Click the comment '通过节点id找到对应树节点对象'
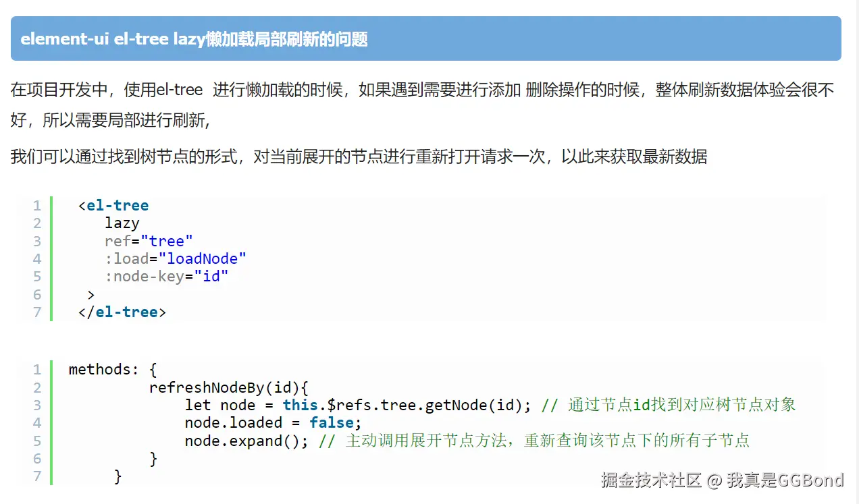The width and height of the screenshot is (859, 504). tap(682, 405)
